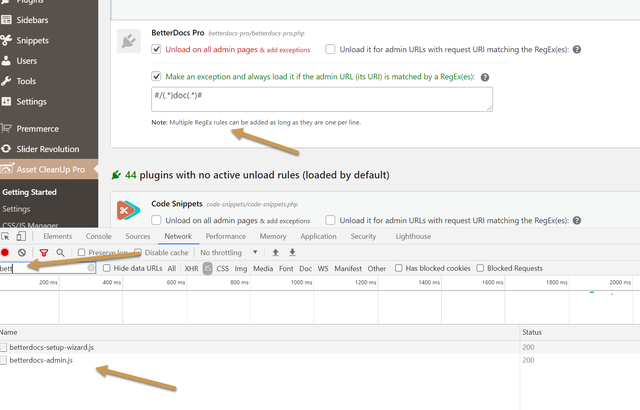The width and height of the screenshot is (640, 410).
Task: Toggle the JS request filter
Action: click(x=207, y=268)
